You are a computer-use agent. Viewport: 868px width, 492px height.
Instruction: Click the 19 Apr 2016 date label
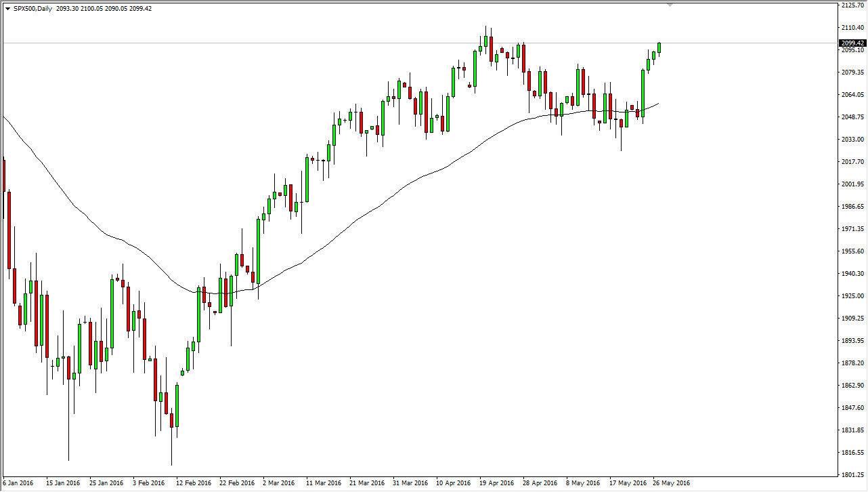click(497, 483)
